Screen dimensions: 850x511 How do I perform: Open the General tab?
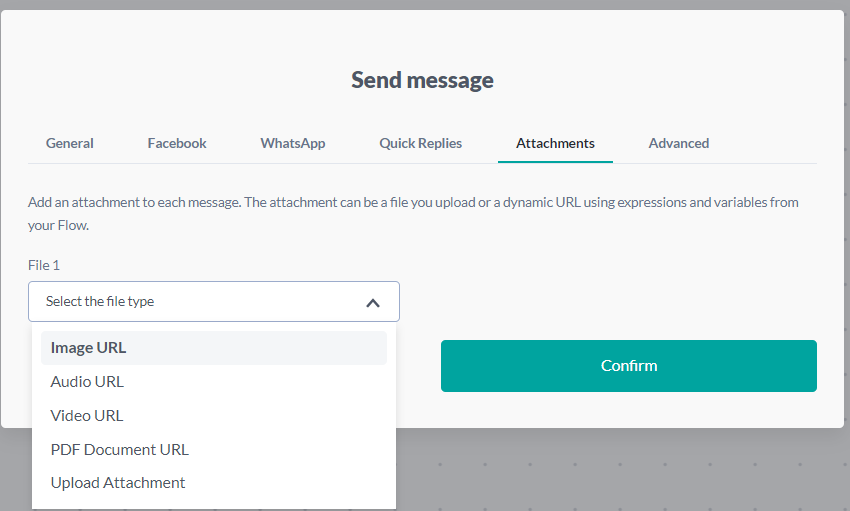click(70, 143)
